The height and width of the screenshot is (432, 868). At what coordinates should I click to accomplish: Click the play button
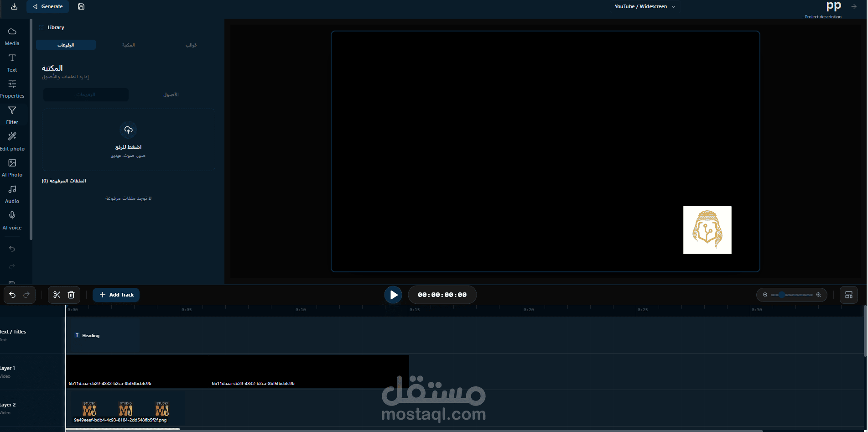(x=393, y=295)
